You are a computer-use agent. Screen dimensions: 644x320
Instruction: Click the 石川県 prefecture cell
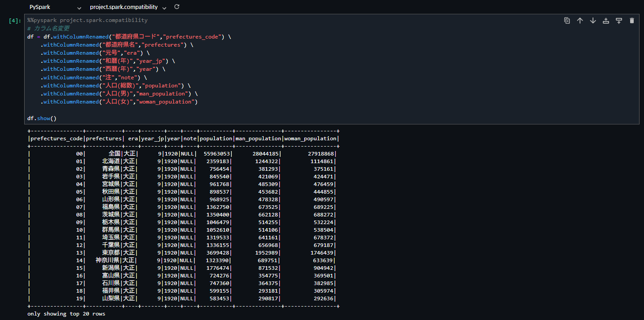tap(111, 283)
